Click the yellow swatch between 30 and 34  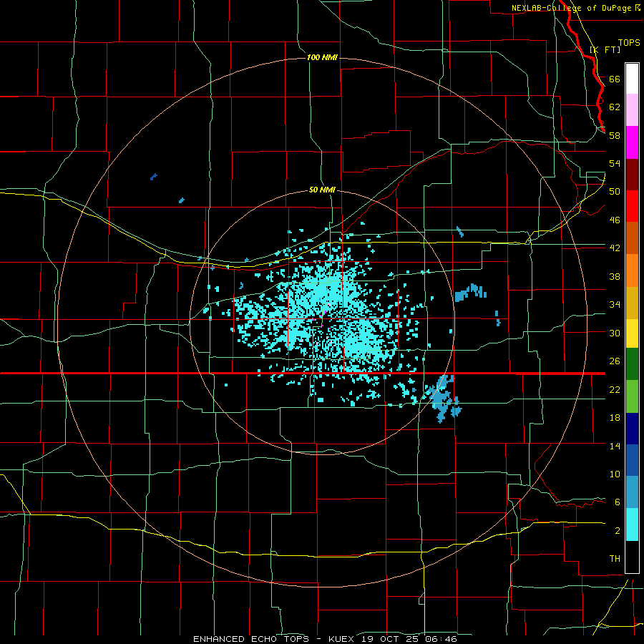tap(632, 333)
